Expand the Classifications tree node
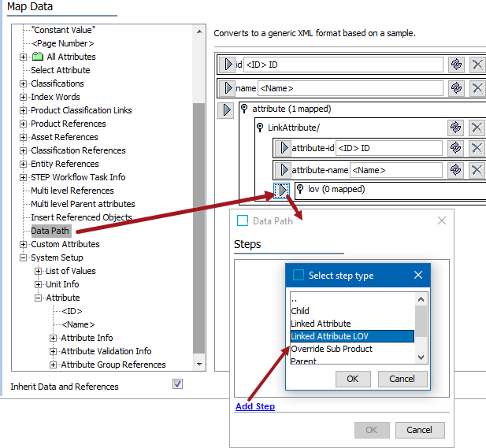 point(23,83)
